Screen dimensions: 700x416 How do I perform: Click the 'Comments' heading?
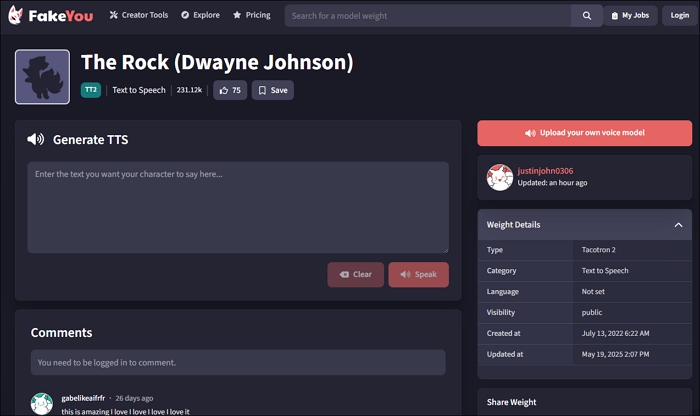coord(61,333)
